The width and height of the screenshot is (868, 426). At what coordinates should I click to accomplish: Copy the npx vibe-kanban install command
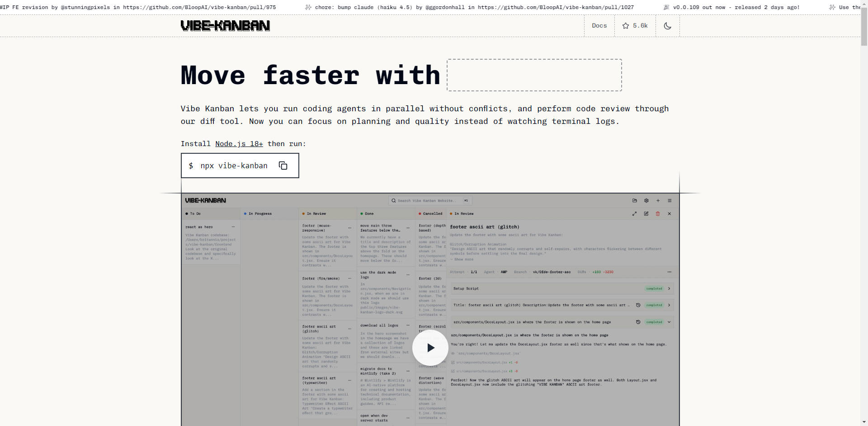[283, 166]
